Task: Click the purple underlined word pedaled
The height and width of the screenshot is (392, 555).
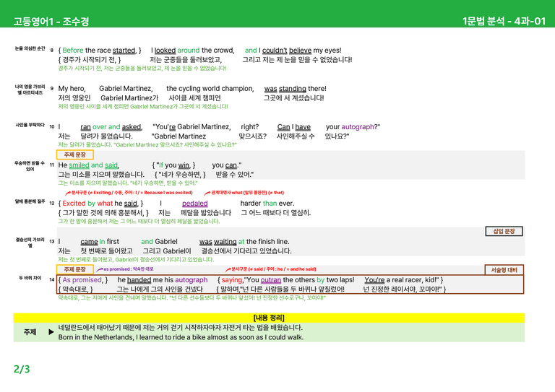Action: tap(194, 204)
